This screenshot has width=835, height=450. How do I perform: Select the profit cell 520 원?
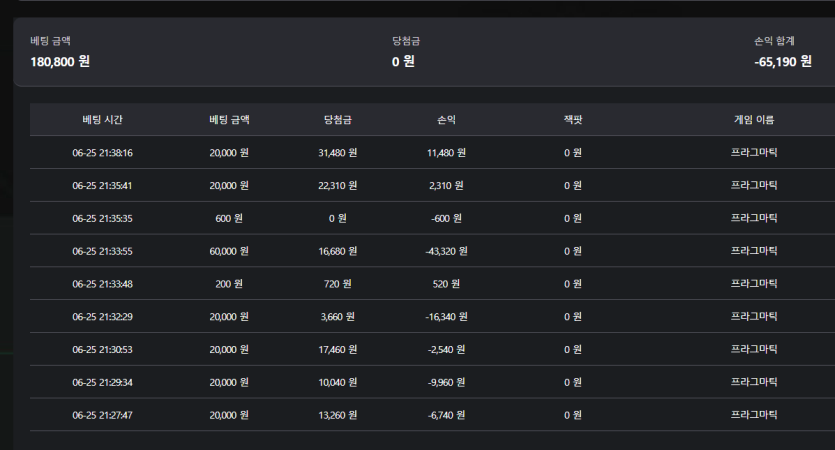coord(446,284)
